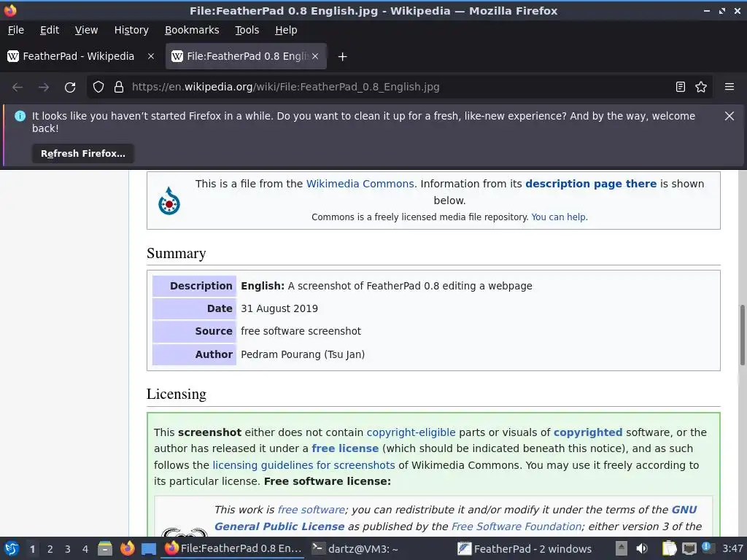Image resolution: width=747 pixels, height=560 pixels.
Task: Follow the free software link
Action: [311, 510]
